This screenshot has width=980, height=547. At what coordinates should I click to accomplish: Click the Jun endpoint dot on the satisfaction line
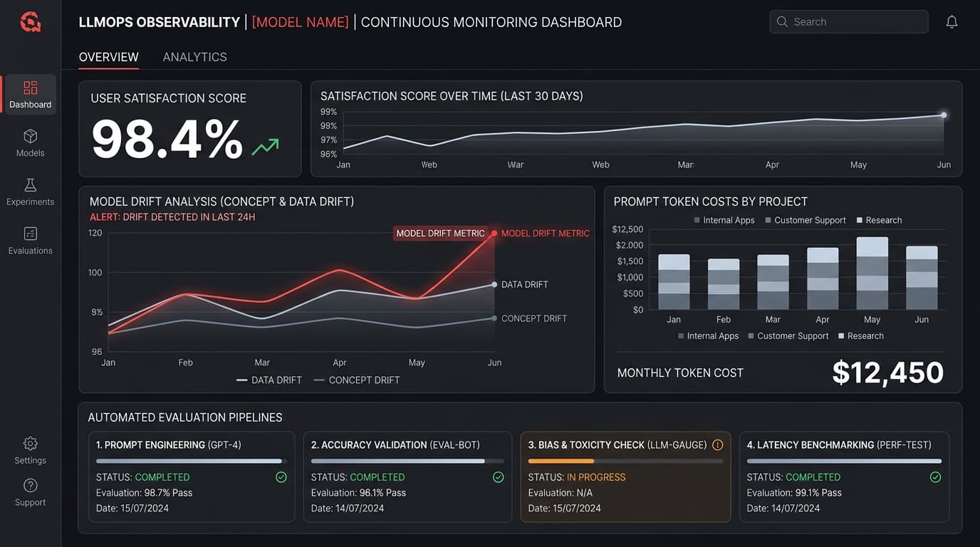[944, 115]
